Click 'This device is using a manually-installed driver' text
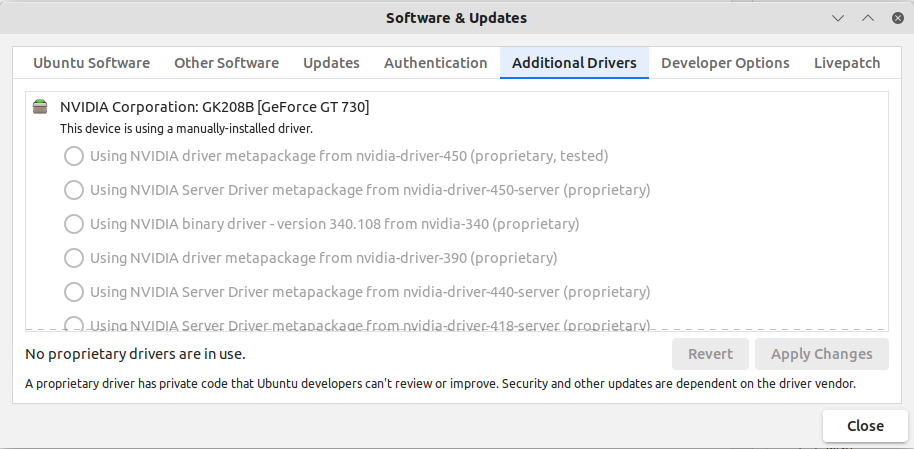Screen dimensions: 914x449 pyautogui.click(x=187, y=129)
